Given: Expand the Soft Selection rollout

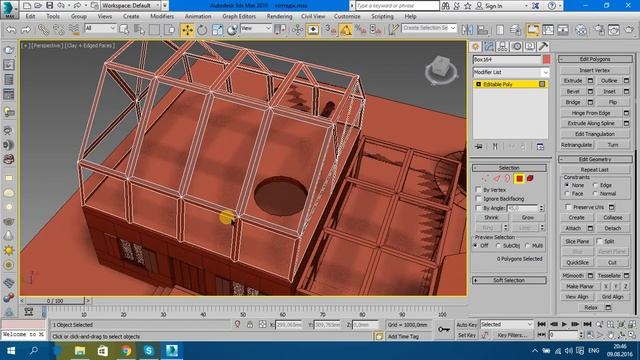Looking at the screenshot, I should 509,280.
